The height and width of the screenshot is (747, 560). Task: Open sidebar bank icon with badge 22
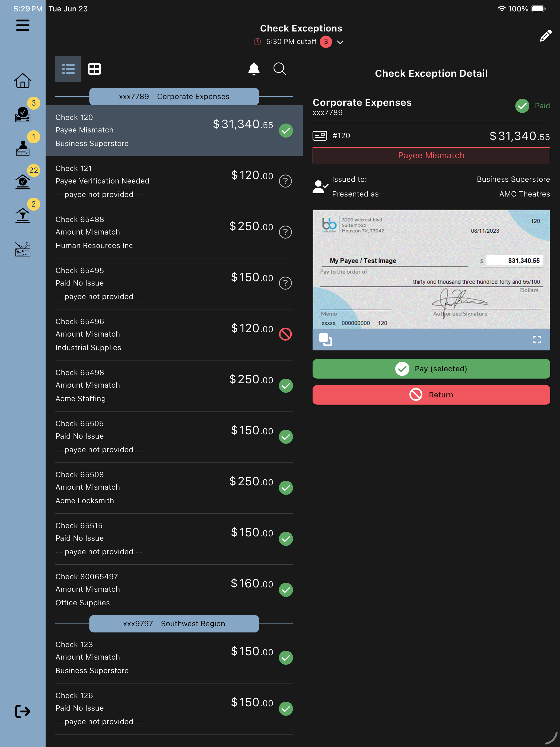(x=23, y=181)
